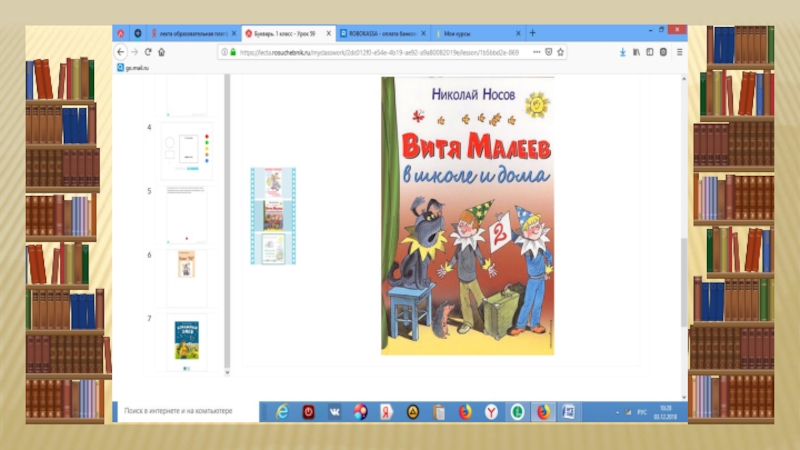
Task: Open Internet Explorer from the taskbar
Action: pos(283,411)
